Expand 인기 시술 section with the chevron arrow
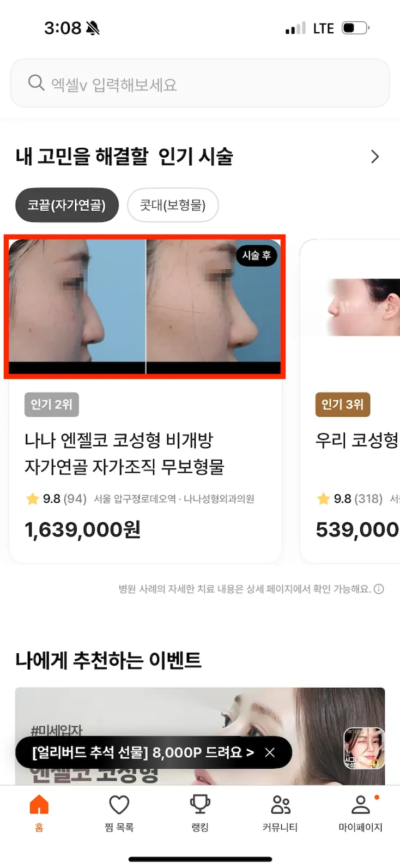Screen dimensions: 400x868 point(374,157)
